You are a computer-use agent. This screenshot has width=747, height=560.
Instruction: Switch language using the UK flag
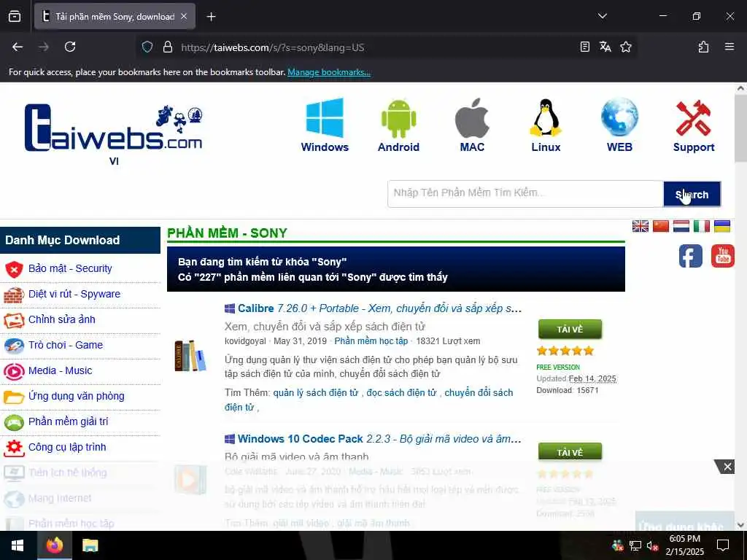coord(640,226)
